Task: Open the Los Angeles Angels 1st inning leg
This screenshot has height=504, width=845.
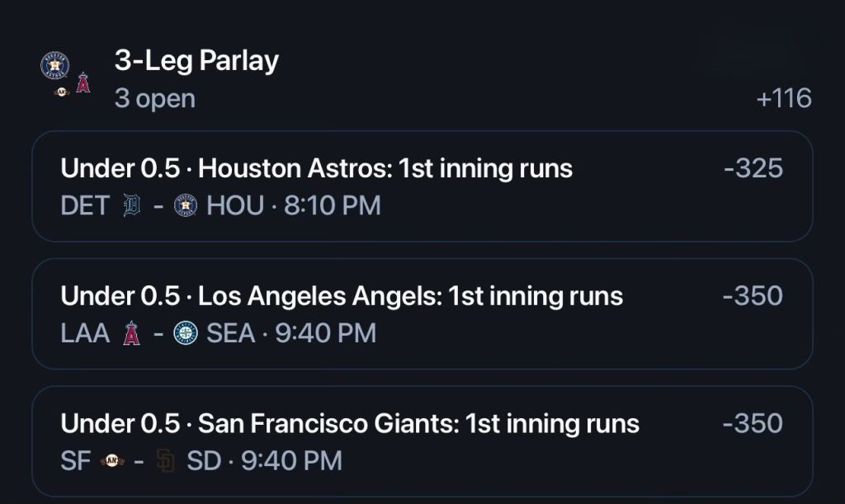Action: tap(422, 314)
